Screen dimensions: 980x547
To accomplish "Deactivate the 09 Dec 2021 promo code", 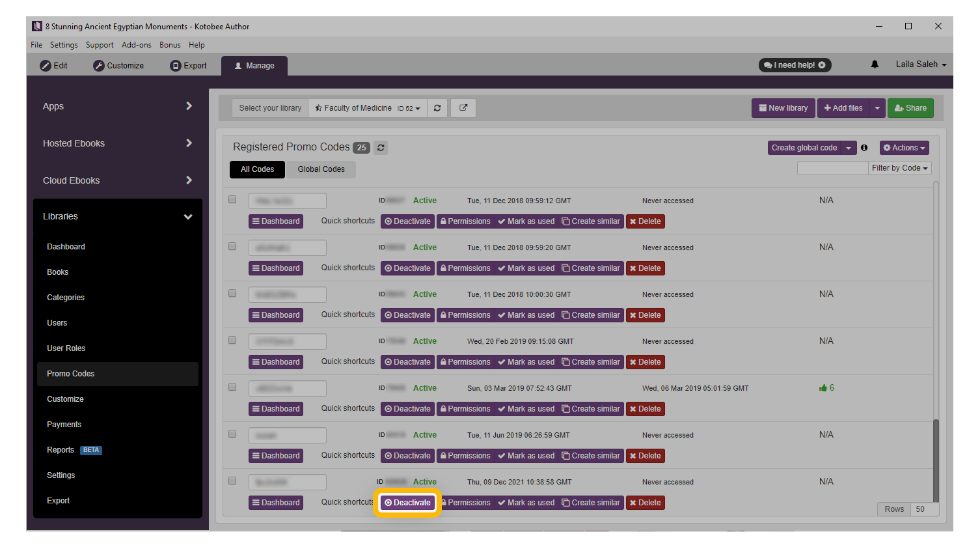I will coord(407,503).
